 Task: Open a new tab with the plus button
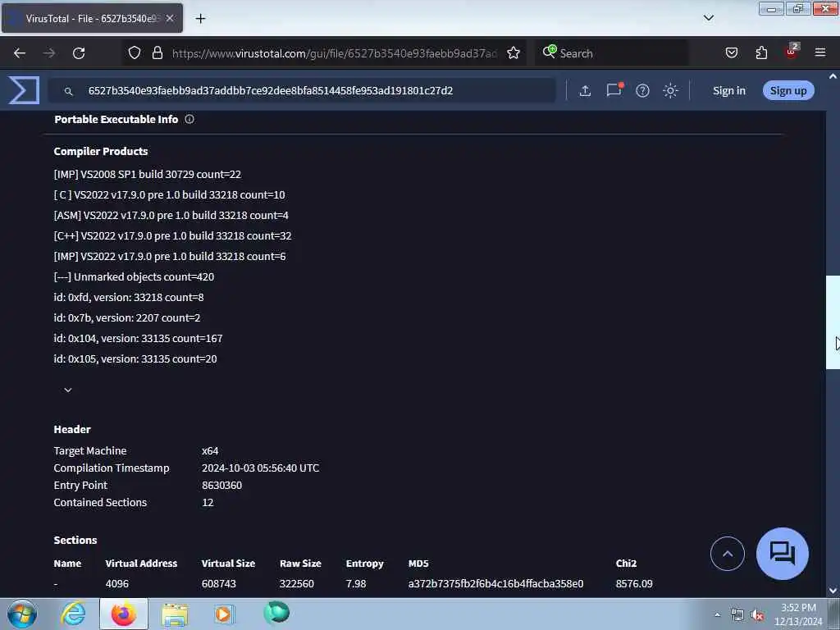pyautogui.click(x=200, y=19)
